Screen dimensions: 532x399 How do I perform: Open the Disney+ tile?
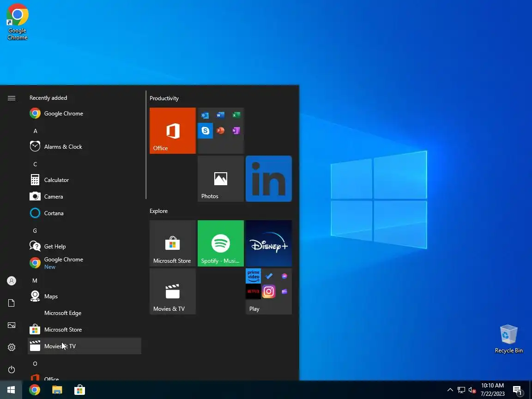click(x=269, y=243)
